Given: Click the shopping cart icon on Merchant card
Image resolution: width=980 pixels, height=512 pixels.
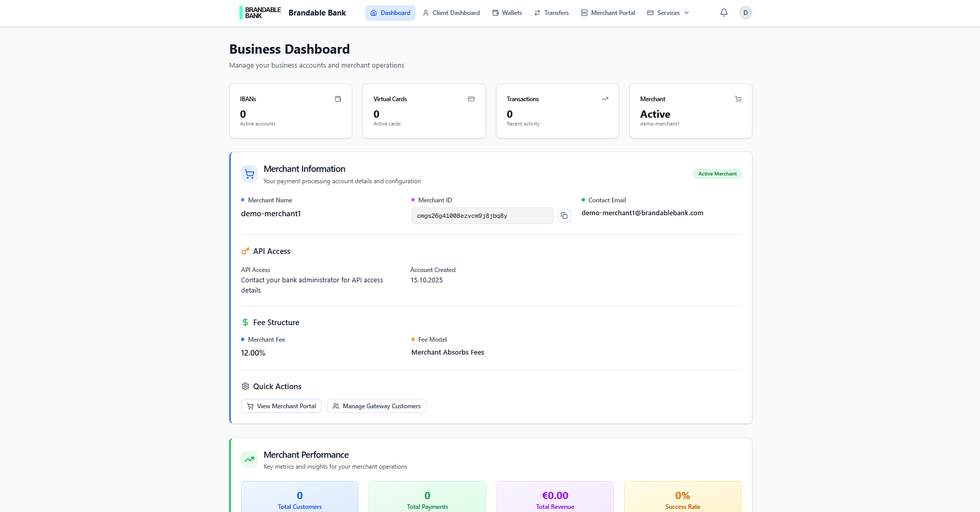Looking at the screenshot, I should 738,99.
